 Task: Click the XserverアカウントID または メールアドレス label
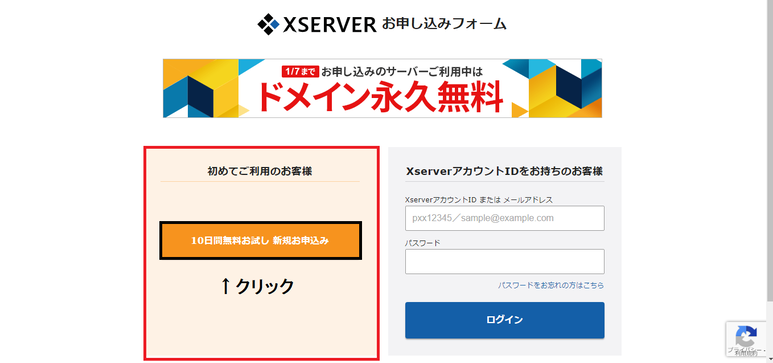(479, 200)
